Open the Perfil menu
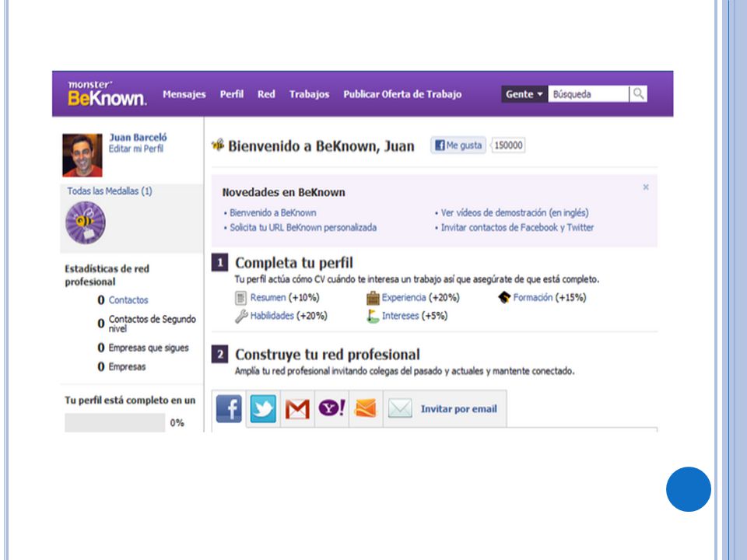Screen dimensions: 747x560 click(x=232, y=94)
